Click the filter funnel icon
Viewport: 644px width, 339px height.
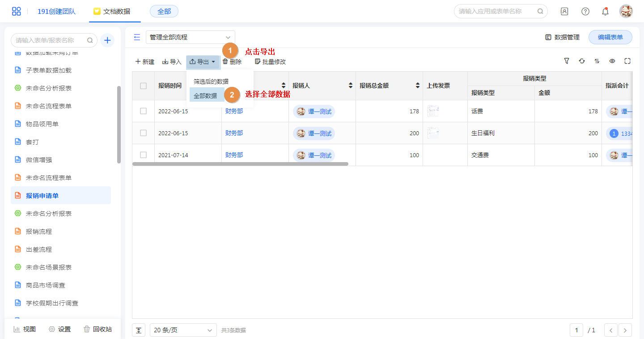click(x=567, y=61)
